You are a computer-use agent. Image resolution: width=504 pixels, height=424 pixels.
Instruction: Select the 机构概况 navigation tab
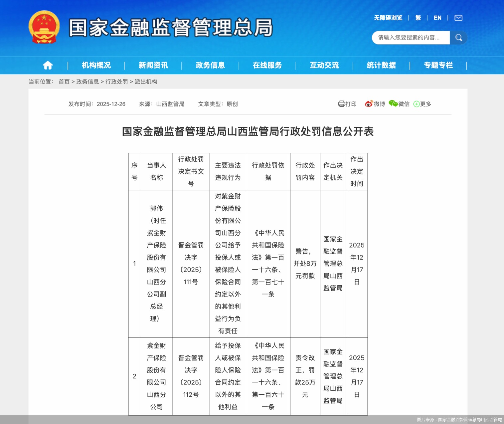[96, 65]
